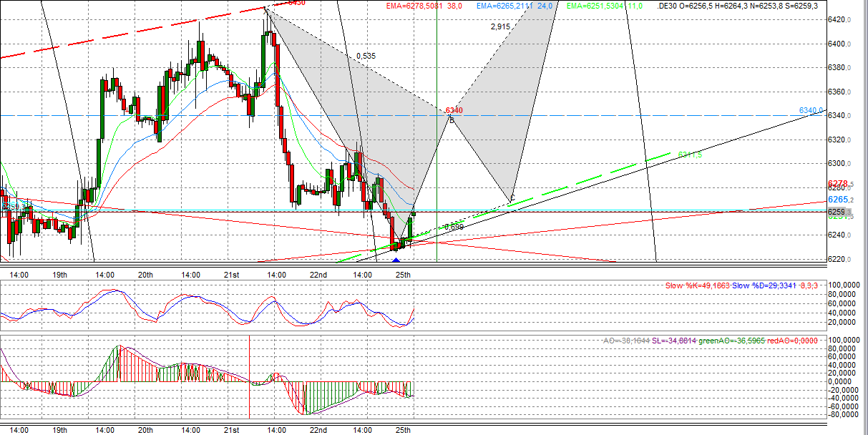Click the 6420,0 price axis value

click(x=839, y=19)
